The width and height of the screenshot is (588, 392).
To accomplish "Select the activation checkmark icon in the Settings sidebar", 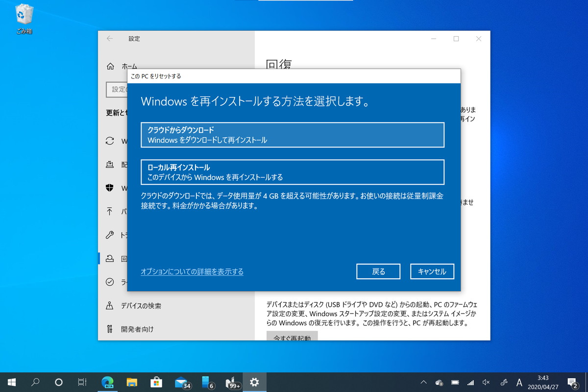I will (x=110, y=282).
